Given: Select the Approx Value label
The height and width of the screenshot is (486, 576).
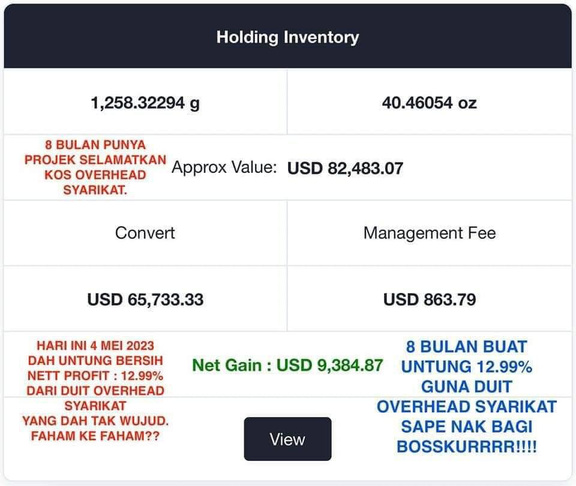Looking at the screenshot, I should 224,168.
